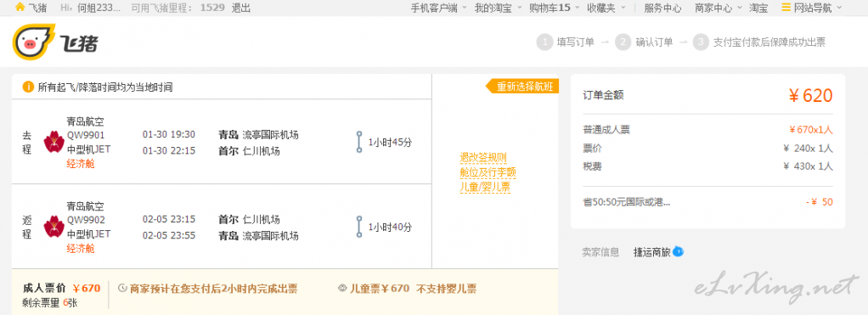This screenshot has height=315, width=868.
Task: Click the discount text 省50:50元国际或港...
Action: [626, 202]
